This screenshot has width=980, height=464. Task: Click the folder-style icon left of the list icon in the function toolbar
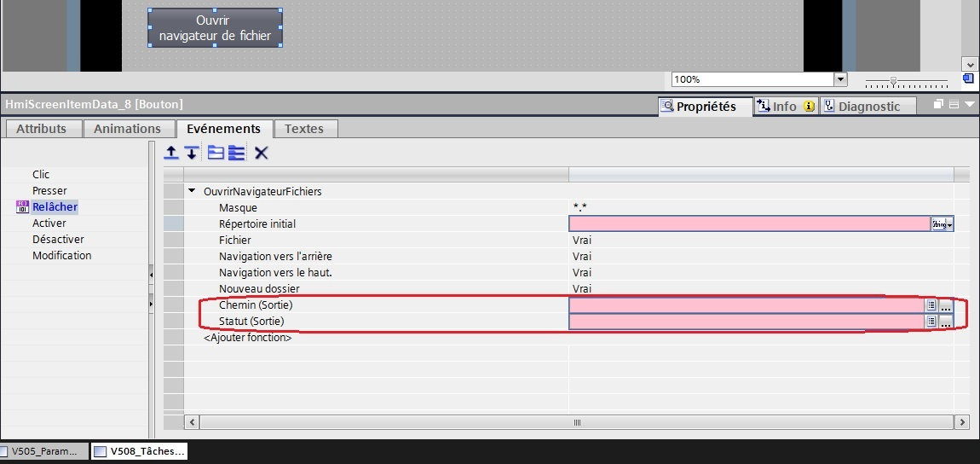coord(216,153)
